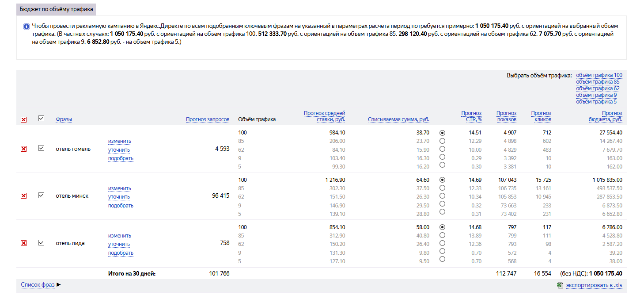Click изменить for отель гомель

click(x=120, y=141)
